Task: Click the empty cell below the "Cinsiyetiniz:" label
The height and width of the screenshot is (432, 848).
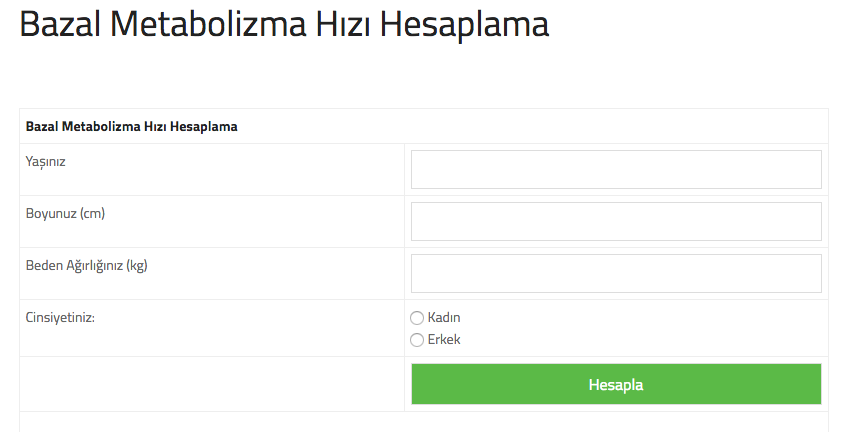Action: click(x=212, y=342)
